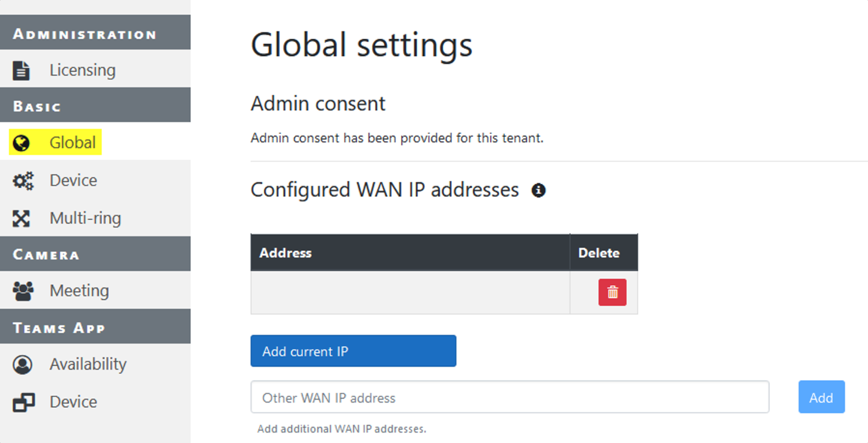Open Device text under Basic section
Image resolution: width=868 pixels, height=443 pixels.
pyautogui.click(x=73, y=181)
